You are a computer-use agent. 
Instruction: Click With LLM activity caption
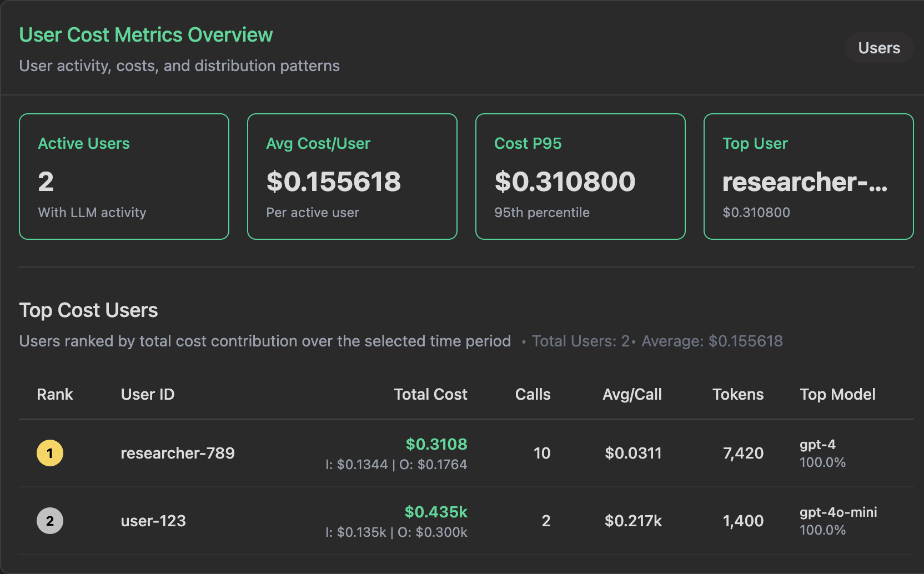92,213
